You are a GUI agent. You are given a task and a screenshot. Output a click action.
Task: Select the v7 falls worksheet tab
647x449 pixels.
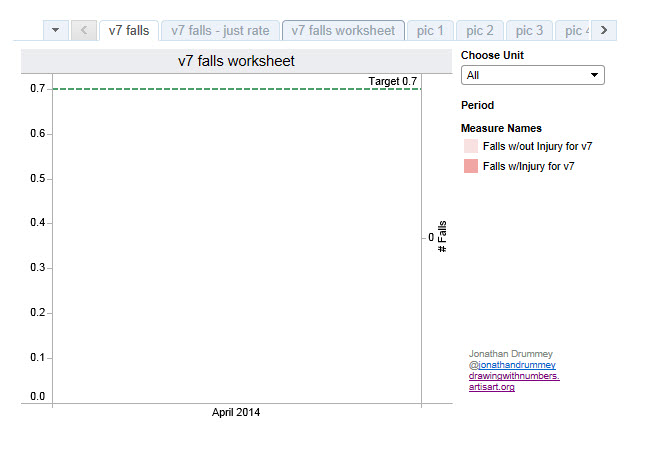click(343, 30)
